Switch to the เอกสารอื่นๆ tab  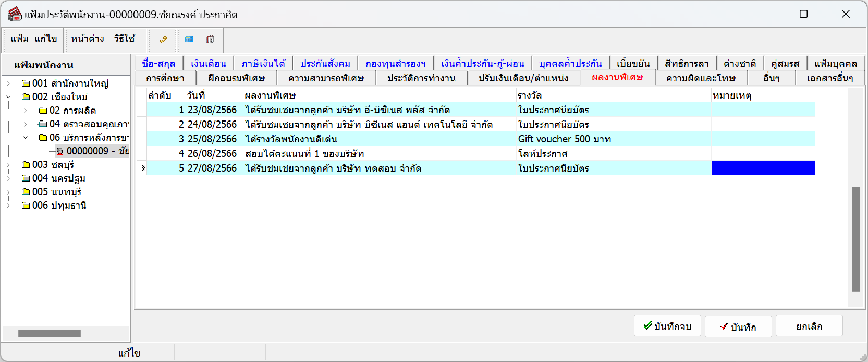830,78
